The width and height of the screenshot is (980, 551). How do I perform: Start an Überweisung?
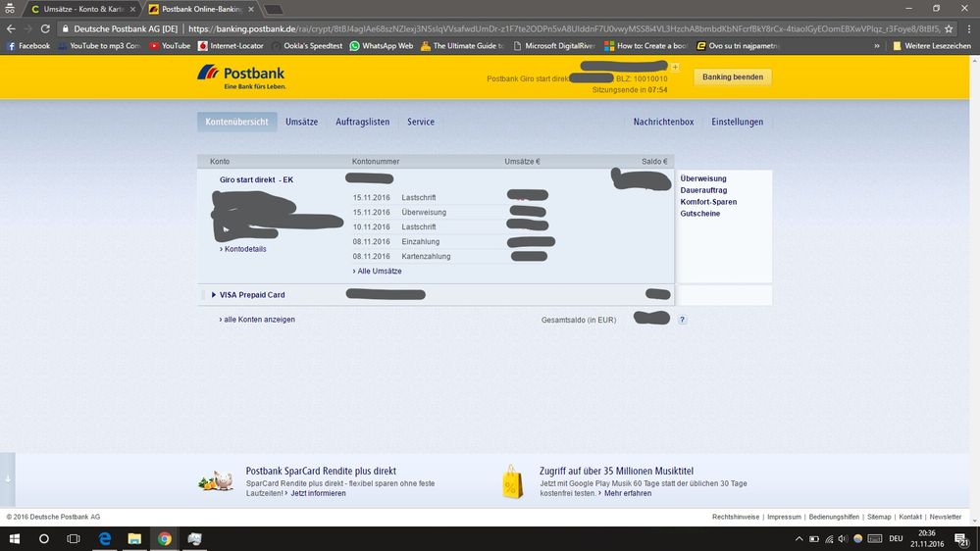point(703,178)
